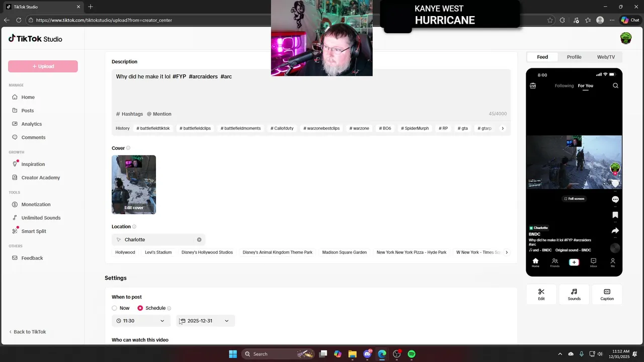Open Home in the sidebar

tap(28, 97)
